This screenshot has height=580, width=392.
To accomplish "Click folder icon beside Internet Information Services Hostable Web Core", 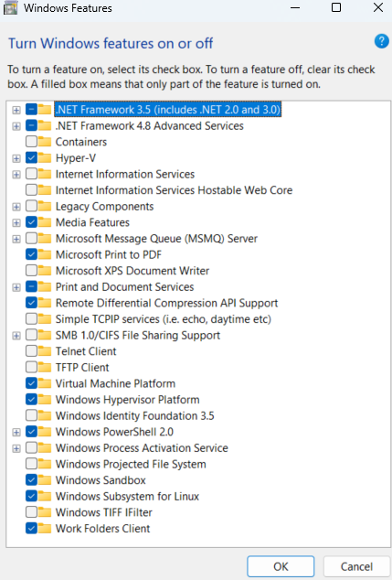I will pos(45,190).
